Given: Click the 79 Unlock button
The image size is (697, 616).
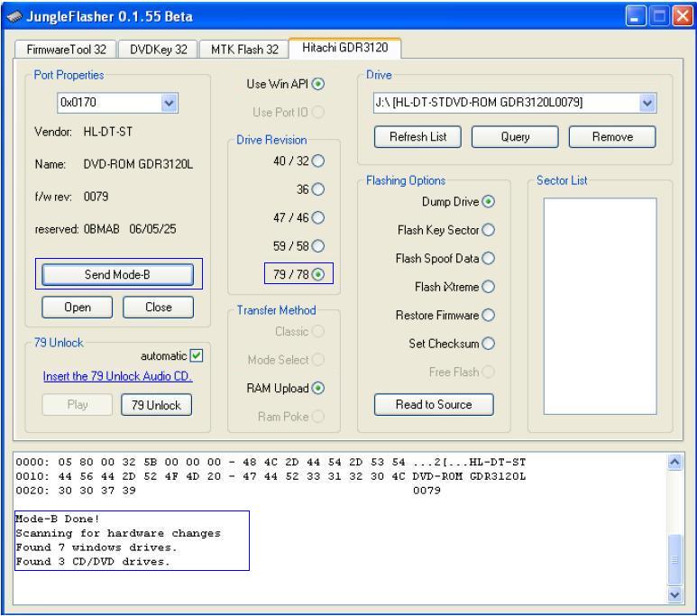Looking at the screenshot, I should pos(157,405).
